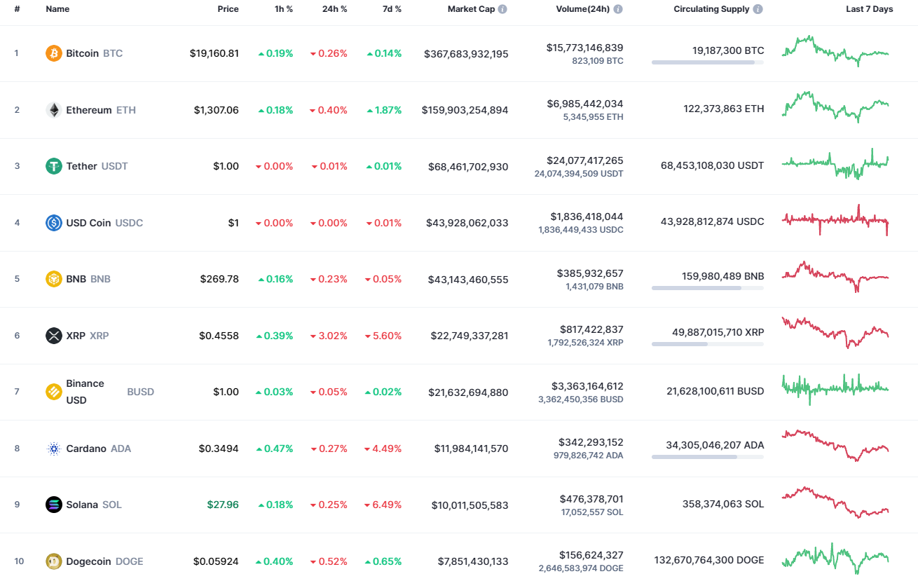Click the Last 7 Days column header

tap(870, 9)
